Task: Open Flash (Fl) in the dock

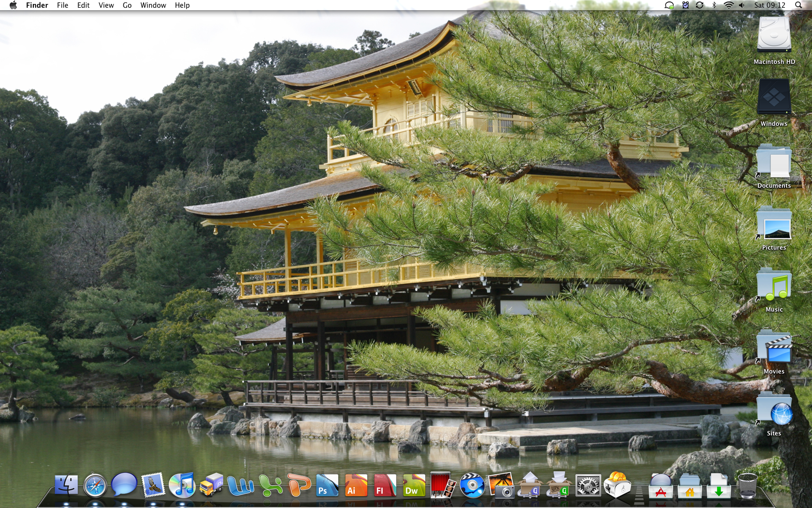Action: (x=385, y=485)
